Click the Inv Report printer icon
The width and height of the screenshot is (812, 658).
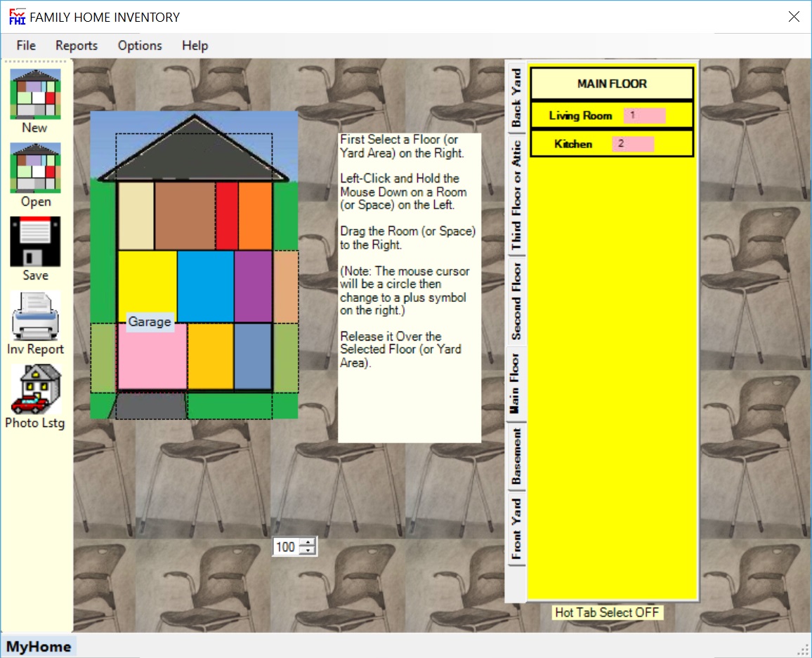[x=35, y=316]
